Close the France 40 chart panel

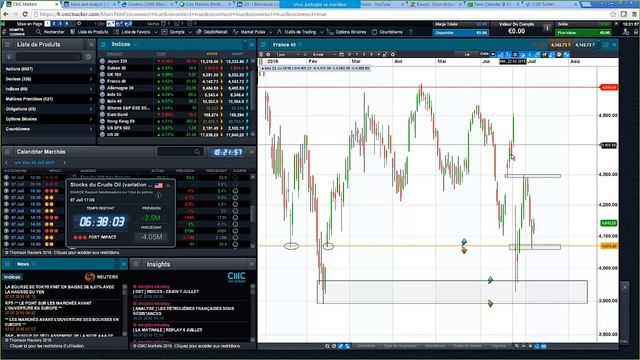click(x=614, y=44)
